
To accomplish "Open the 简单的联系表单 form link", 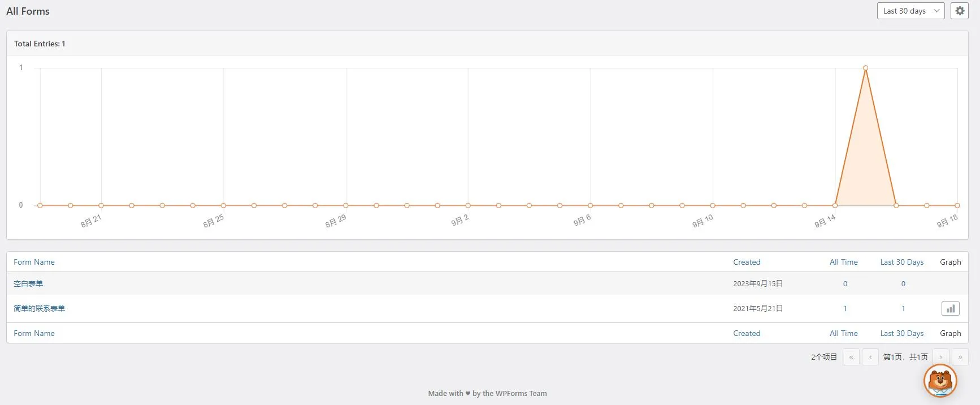I will pyautogui.click(x=39, y=308).
